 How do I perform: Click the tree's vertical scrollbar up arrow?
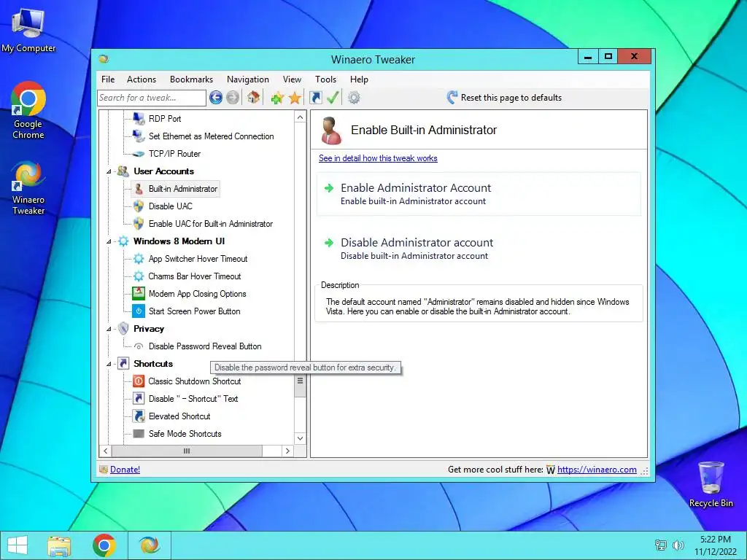tap(300, 117)
